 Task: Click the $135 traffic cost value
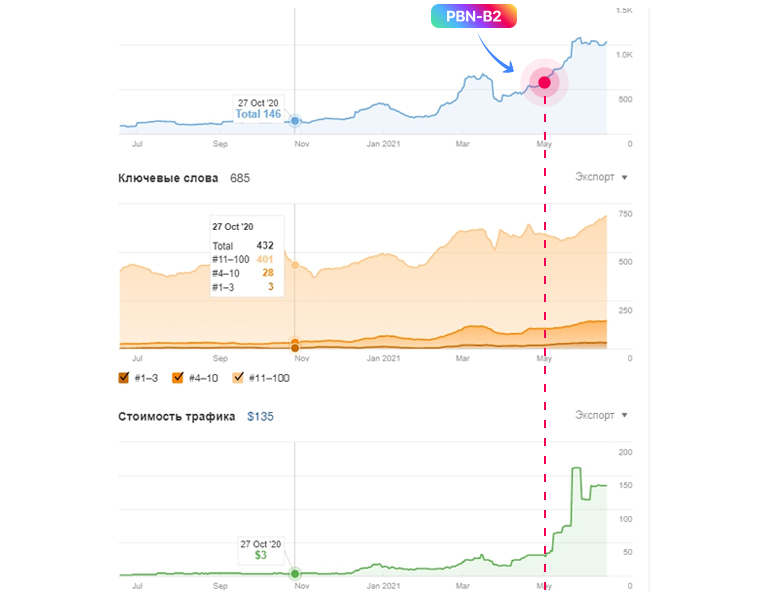pos(260,416)
